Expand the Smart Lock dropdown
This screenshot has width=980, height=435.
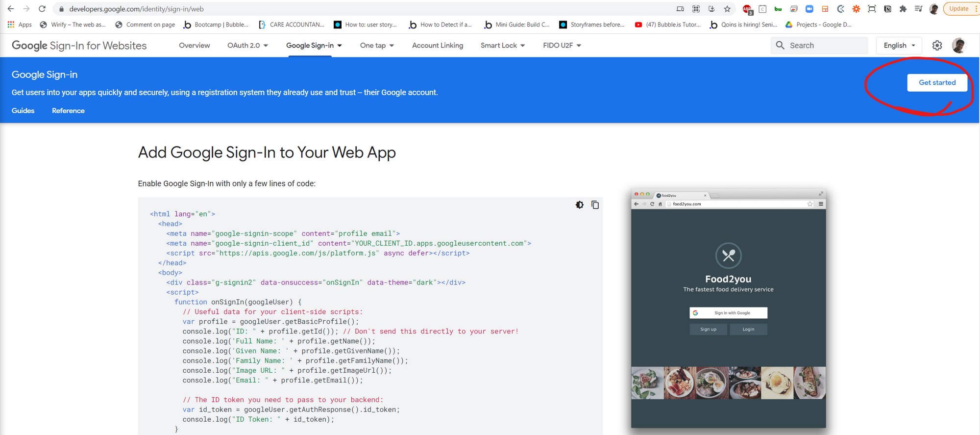[x=502, y=46]
